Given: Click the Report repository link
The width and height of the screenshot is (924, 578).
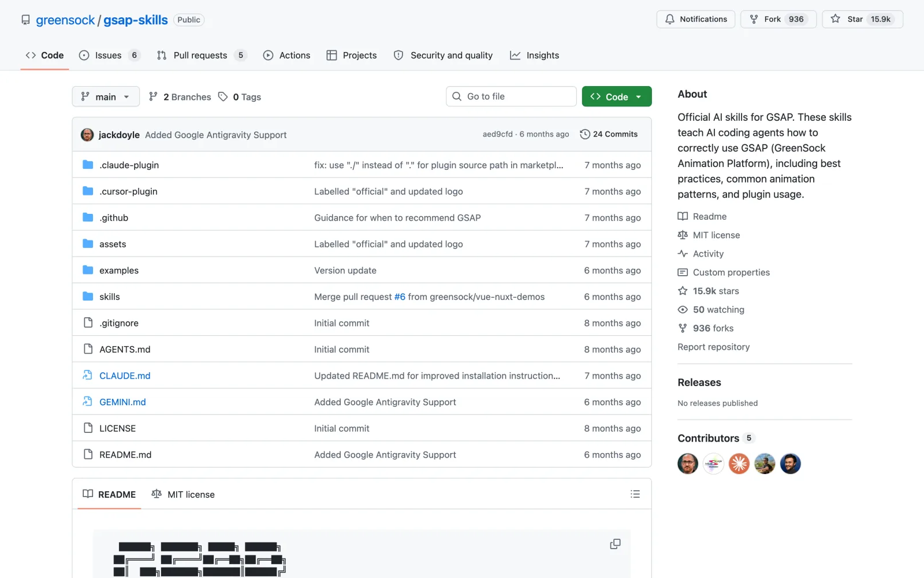Looking at the screenshot, I should [x=714, y=347].
